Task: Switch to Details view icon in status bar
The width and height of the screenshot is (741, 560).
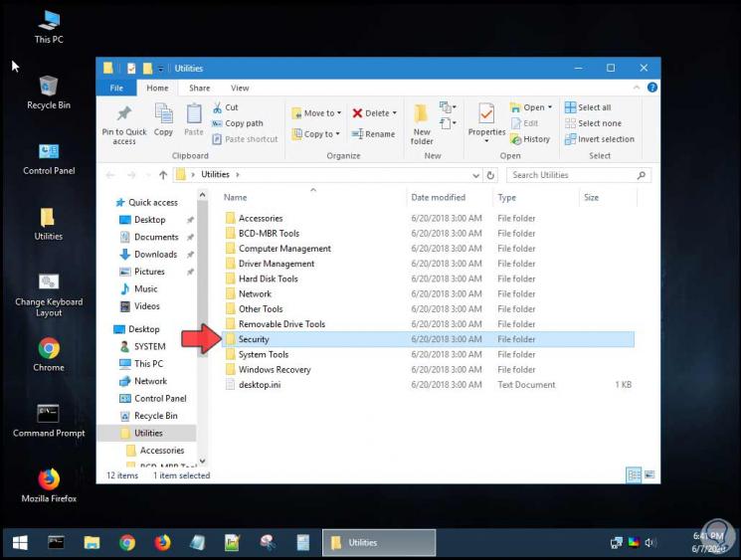Action: 634,474
